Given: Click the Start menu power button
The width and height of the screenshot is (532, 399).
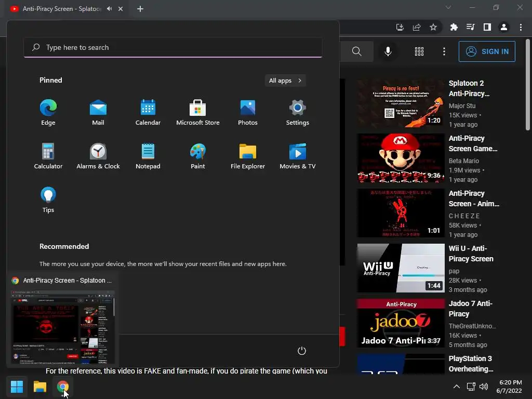Looking at the screenshot, I should 302,351.
